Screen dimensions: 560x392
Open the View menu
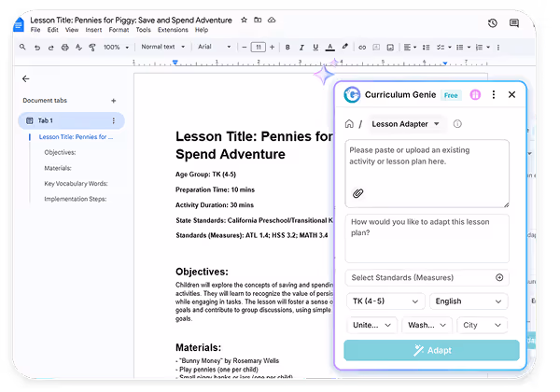[72, 30]
